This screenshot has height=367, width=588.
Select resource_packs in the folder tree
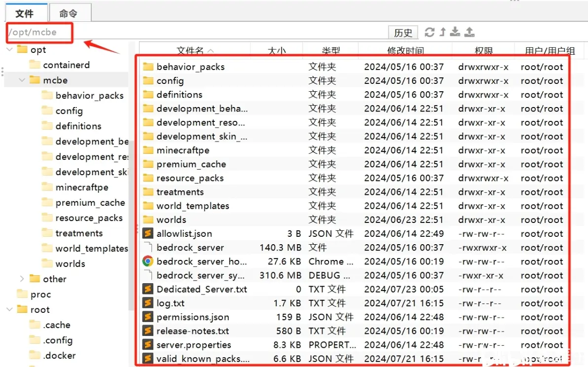click(x=89, y=218)
